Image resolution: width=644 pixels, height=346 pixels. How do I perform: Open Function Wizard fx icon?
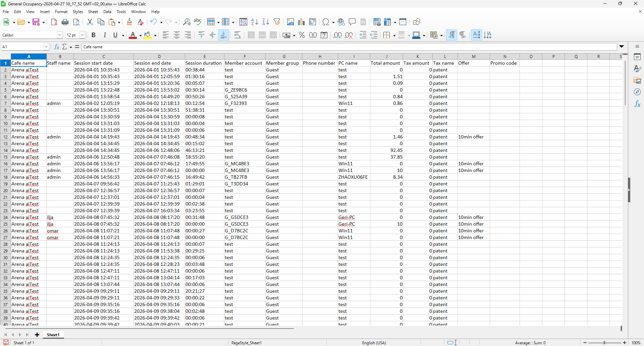57,47
